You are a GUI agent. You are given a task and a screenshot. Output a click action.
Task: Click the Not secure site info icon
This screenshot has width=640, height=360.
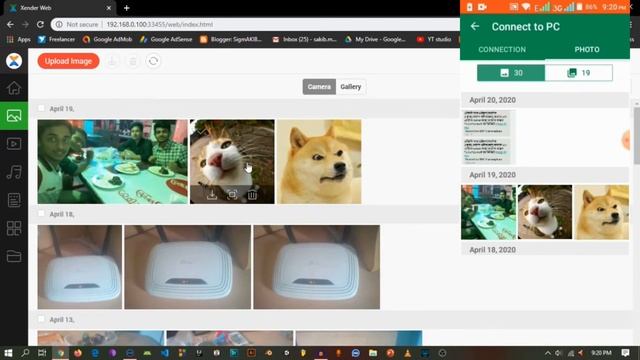pos(59,24)
